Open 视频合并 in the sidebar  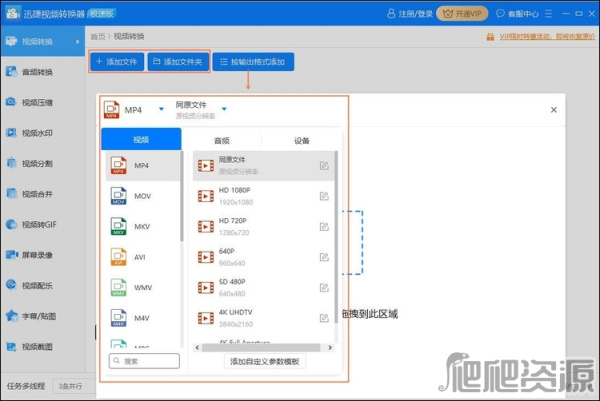(x=42, y=194)
